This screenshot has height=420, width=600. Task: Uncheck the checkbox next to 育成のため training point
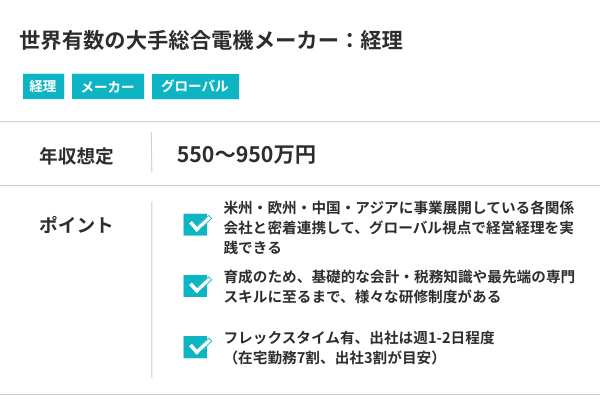pyautogui.click(x=196, y=286)
